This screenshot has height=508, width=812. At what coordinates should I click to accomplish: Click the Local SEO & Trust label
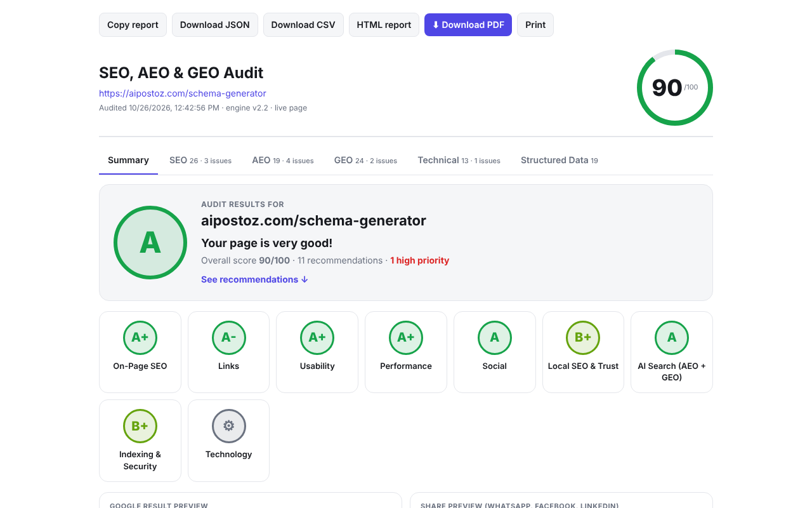(x=583, y=366)
